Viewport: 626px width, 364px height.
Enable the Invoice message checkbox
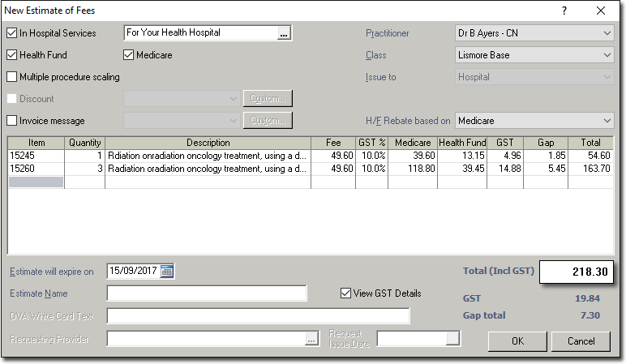point(11,121)
